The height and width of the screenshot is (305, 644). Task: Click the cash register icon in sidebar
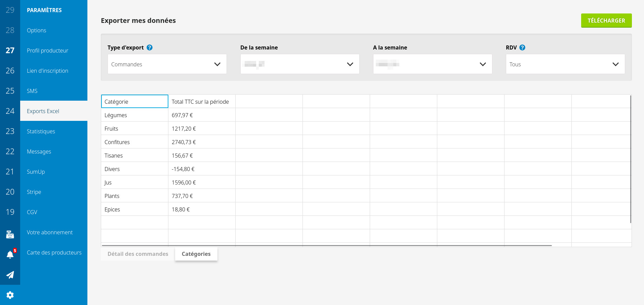click(x=10, y=234)
